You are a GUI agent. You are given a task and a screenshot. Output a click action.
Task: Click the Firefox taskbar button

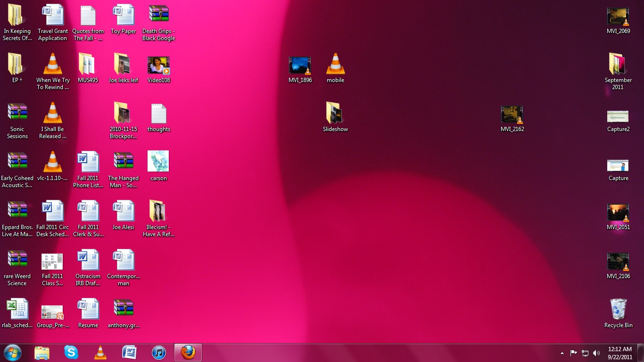click(188, 352)
